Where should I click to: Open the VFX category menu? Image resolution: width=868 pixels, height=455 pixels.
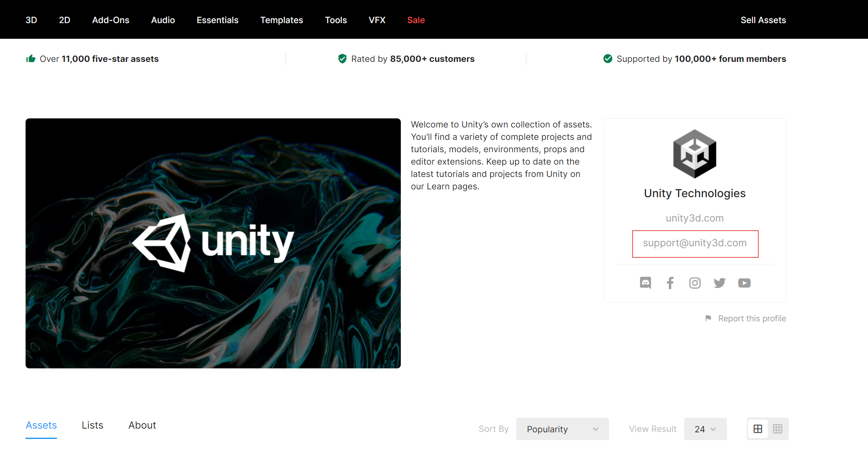[377, 20]
